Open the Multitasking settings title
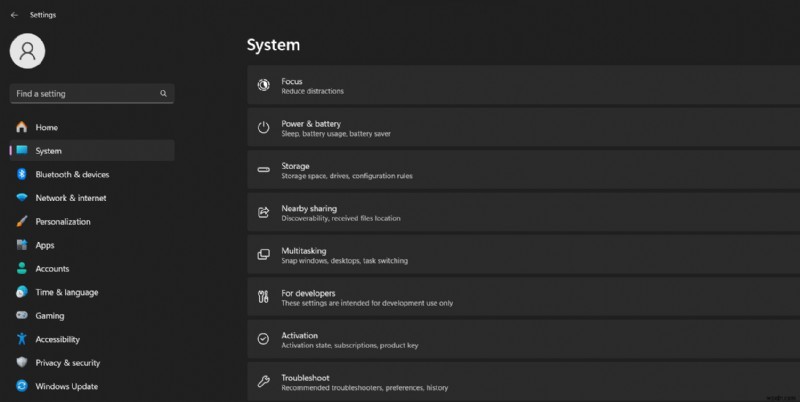Image resolution: width=800 pixels, height=402 pixels. tap(304, 250)
